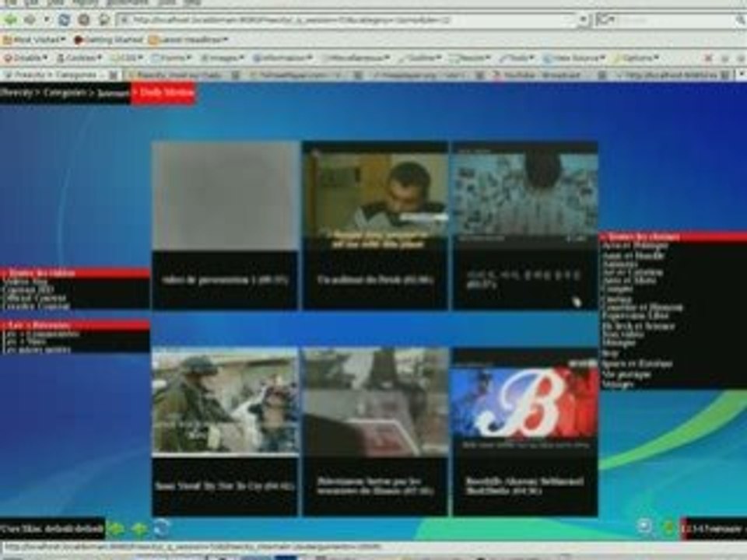
Task: Click the blue circular refresh icon at page bottom
Action: tap(162, 528)
